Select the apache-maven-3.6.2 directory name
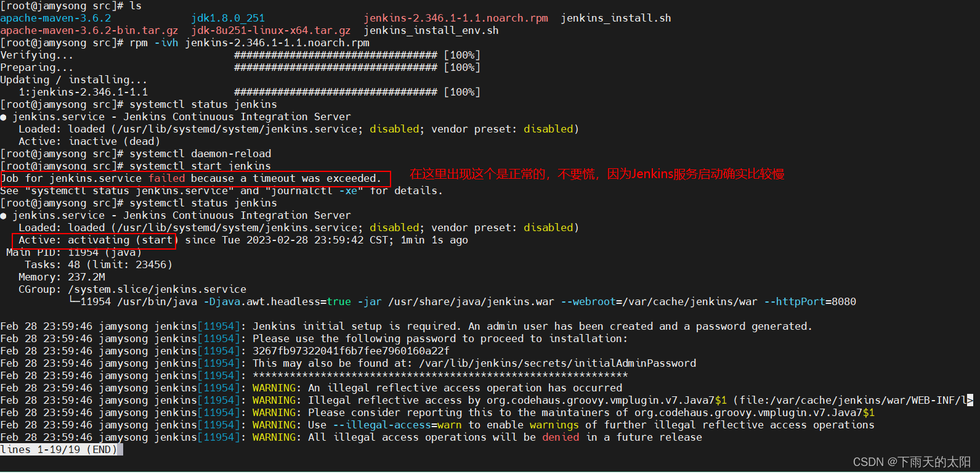 point(55,18)
